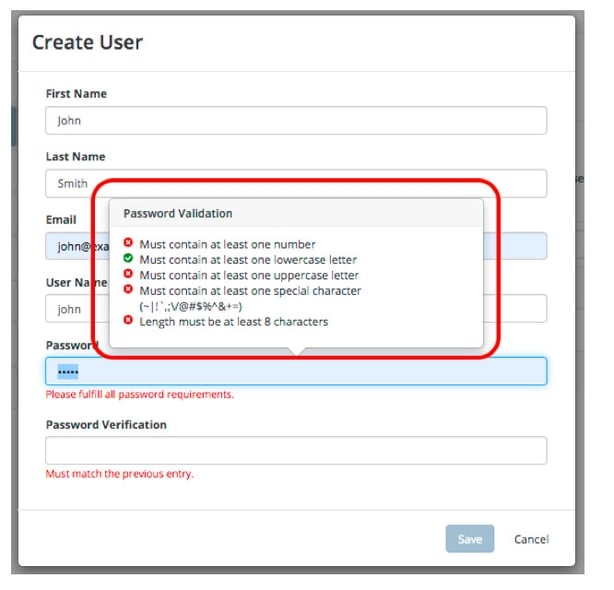Click the red X beside number requirement
This screenshot has height=590, width=614.
click(128, 243)
